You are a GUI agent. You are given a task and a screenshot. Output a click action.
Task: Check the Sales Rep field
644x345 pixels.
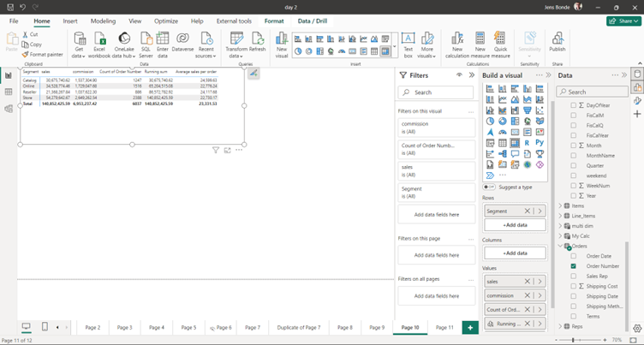click(x=574, y=277)
